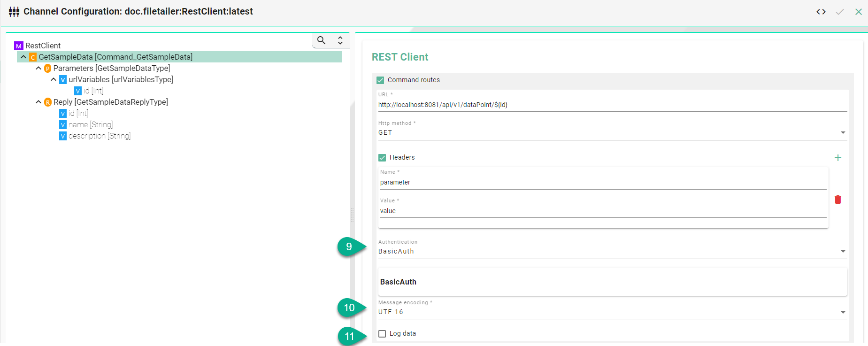Screen dimensions: 868x346
Task: Open the Message encoding dropdown
Action: (610, 312)
